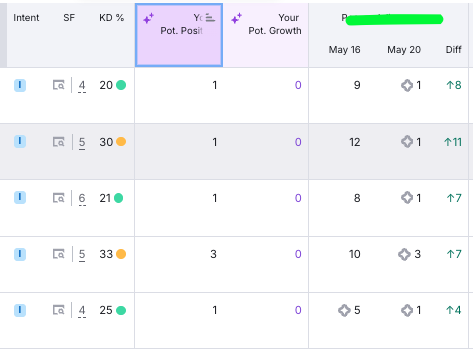Click the sparkle icon in Pot. Position header
Image resolution: width=473 pixels, height=362 pixels.
pyautogui.click(x=149, y=19)
